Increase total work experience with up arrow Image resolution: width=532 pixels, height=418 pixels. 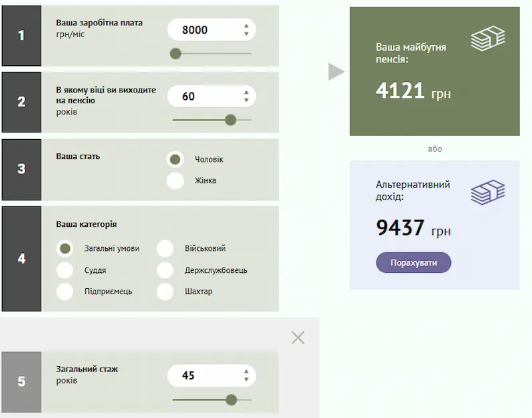(x=246, y=371)
